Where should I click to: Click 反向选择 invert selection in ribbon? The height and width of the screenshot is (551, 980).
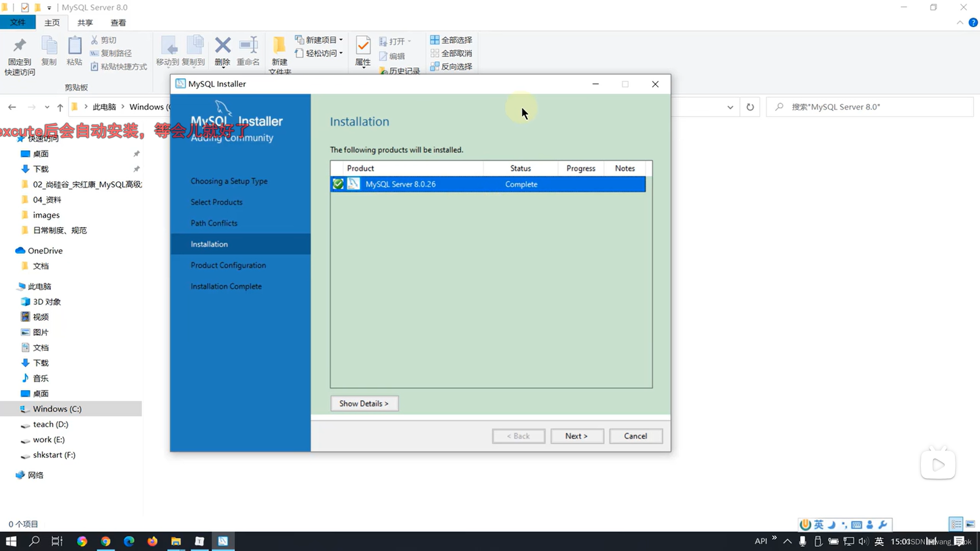tap(451, 66)
